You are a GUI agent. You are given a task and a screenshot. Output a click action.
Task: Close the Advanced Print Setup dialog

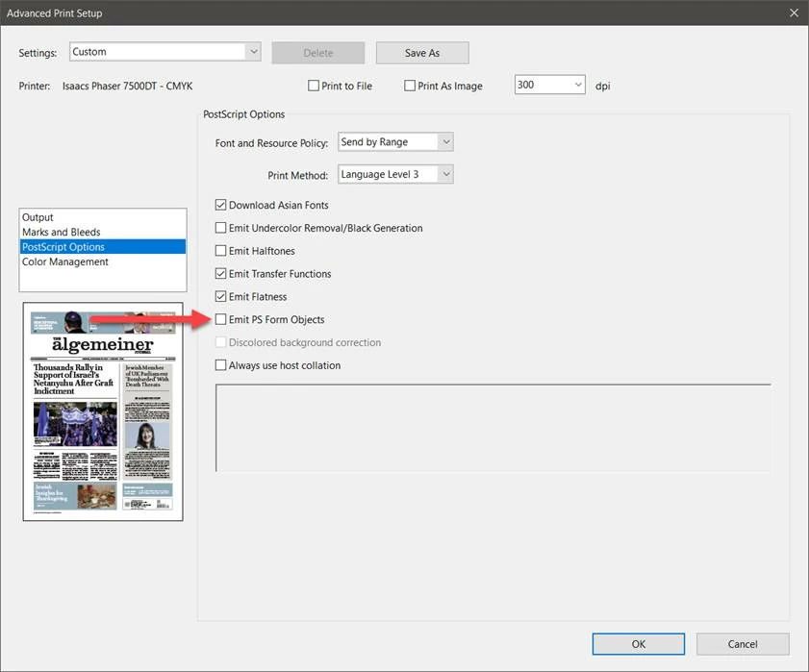[794, 12]
